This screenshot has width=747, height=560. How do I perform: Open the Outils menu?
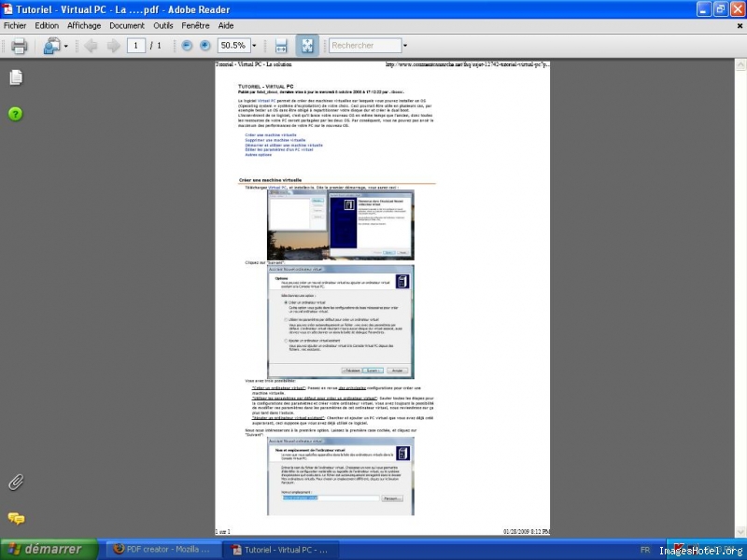pos(162,26)
